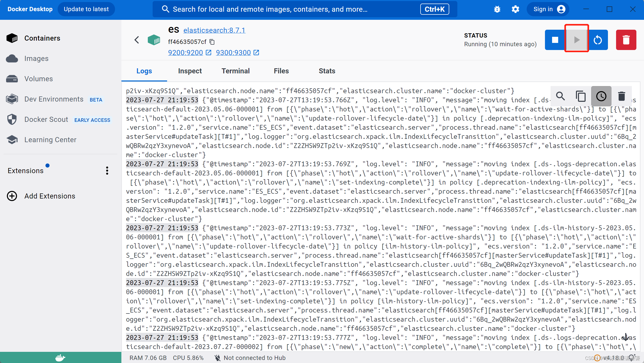
Task: Stop the running es container
Action: tap(555, 40)
